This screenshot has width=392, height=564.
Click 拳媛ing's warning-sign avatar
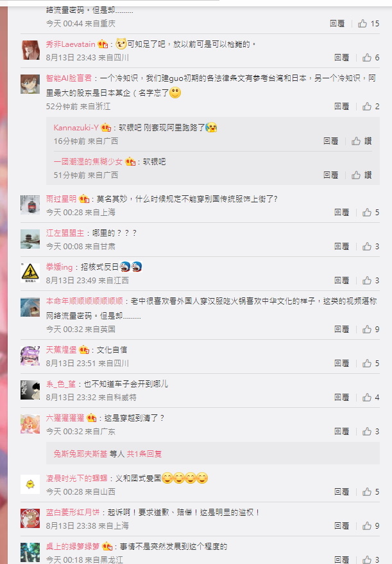(30, 273)
